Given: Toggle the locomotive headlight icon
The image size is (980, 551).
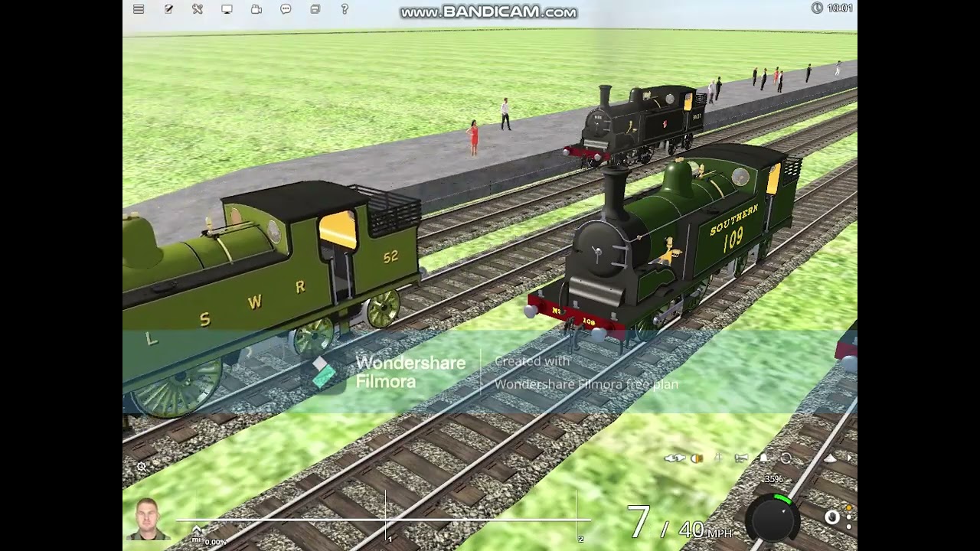Looking at the screenshot, I should [x=697, y=458].
